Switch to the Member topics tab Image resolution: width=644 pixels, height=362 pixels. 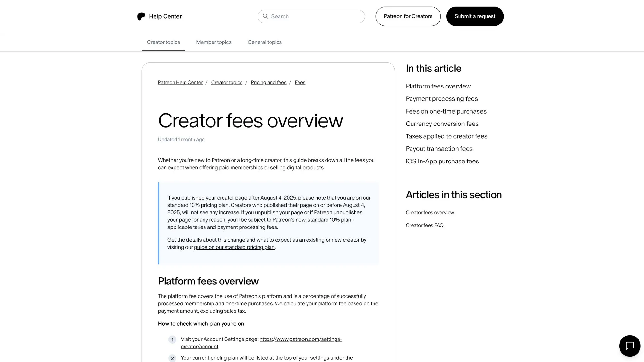click(213, 42)
